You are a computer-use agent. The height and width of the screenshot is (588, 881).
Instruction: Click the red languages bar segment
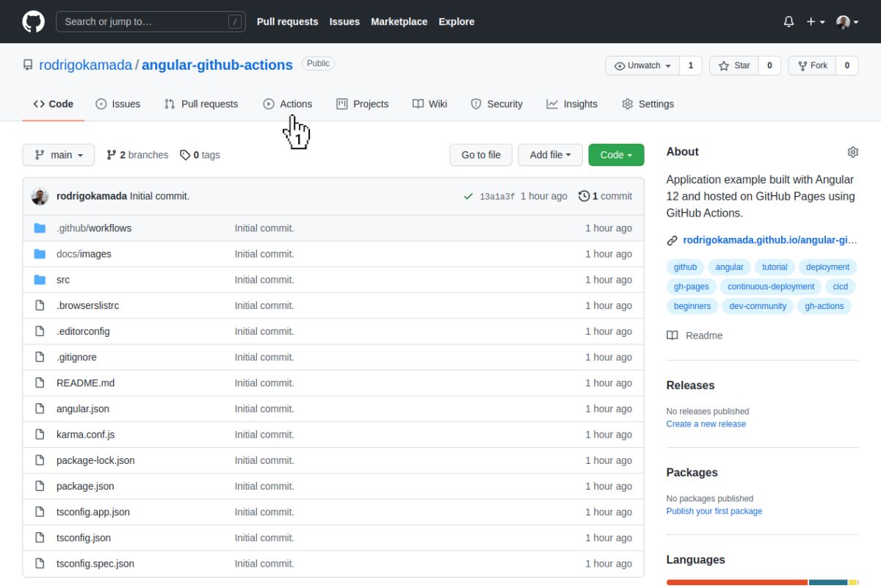(x=737, y=582)
